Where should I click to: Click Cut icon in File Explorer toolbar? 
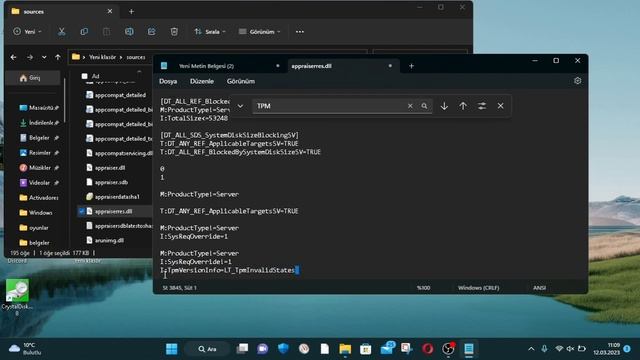coord(62,31)
